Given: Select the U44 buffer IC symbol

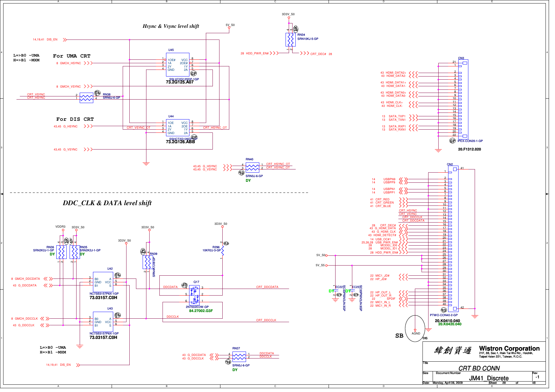Looking at the screenshot, I should coord(178,128).
